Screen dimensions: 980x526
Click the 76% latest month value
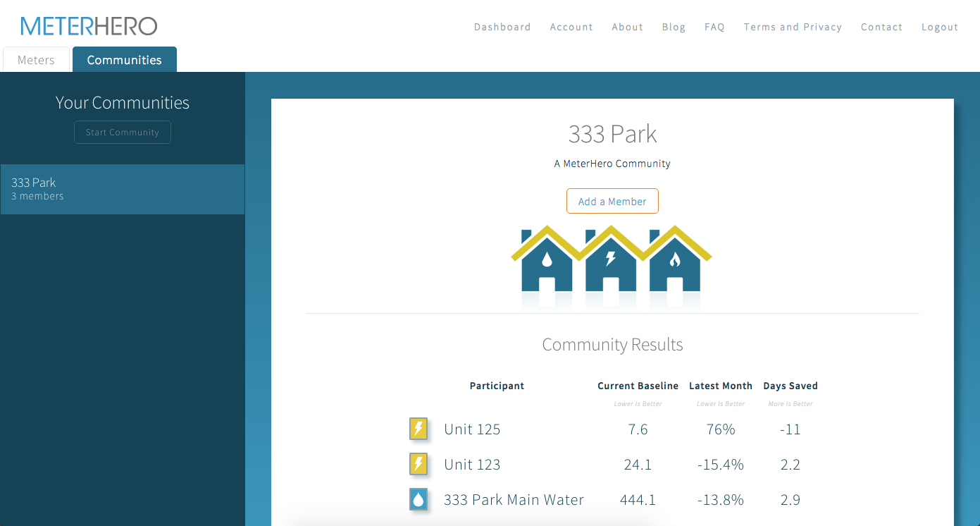pos(721,429)
